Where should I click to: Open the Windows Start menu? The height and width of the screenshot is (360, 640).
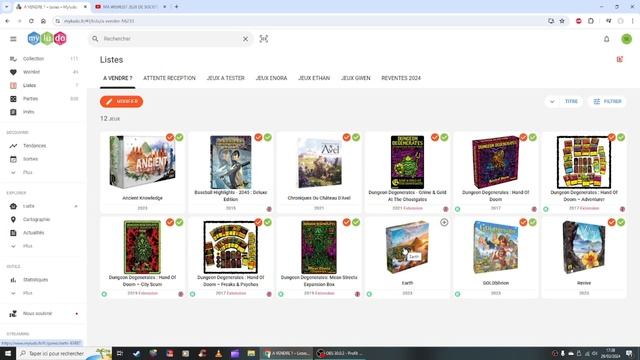tap(8, 353)
